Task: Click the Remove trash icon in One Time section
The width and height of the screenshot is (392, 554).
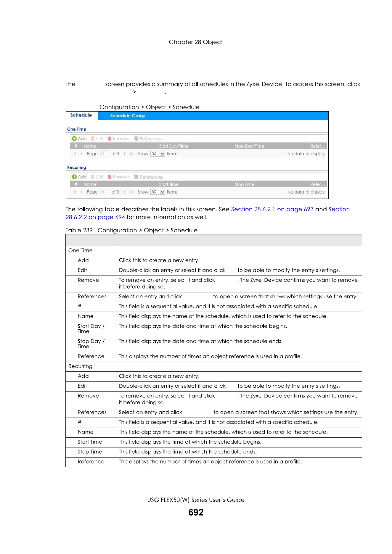Action: tap(109, 138)
